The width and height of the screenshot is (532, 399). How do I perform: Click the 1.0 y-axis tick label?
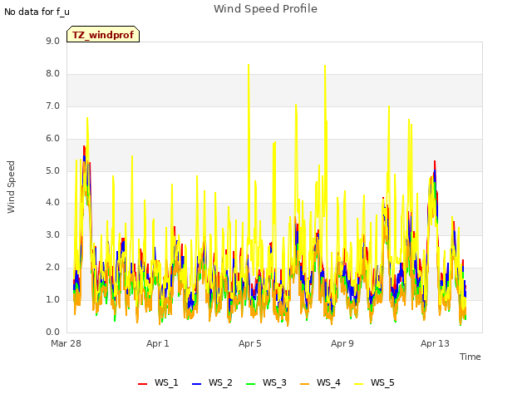(53, 299)
